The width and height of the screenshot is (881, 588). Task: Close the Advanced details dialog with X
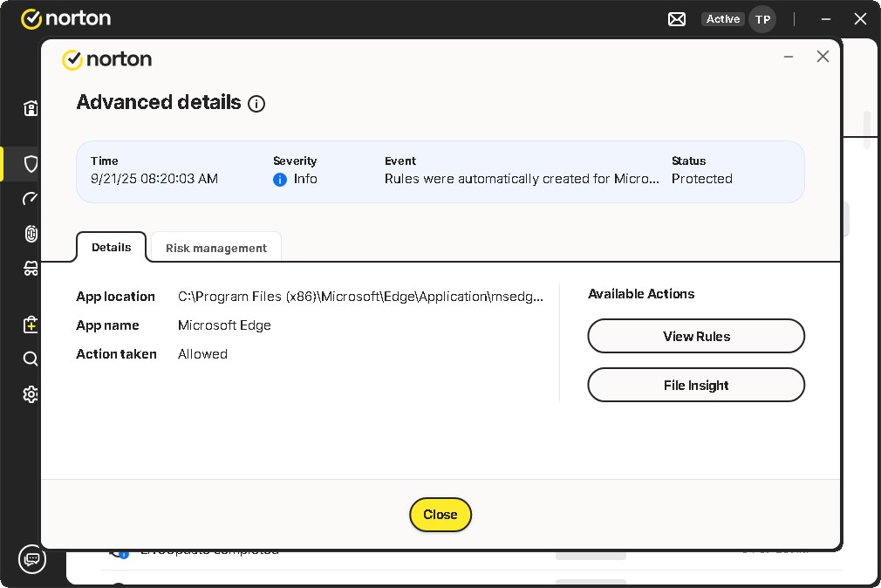pos(823,57)
